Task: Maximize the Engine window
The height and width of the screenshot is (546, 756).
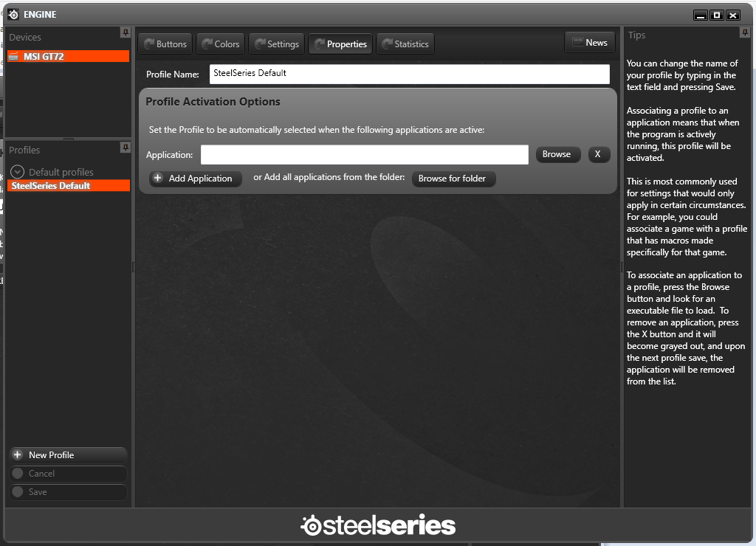Action: 717,15
